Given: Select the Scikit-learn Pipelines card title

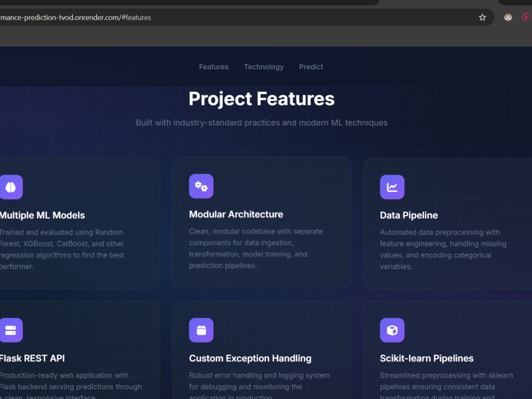Looking at the screenshot, I should pos(427,358).
